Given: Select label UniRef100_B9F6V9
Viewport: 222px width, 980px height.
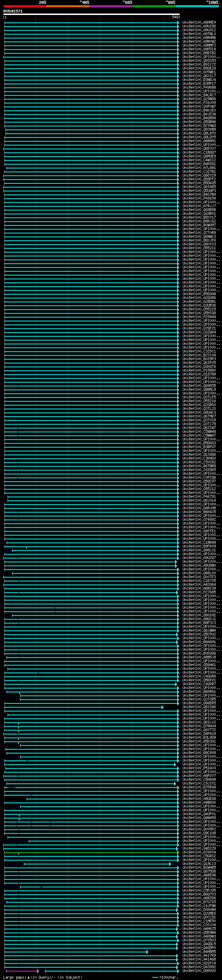Looking at the screenshot, I should [x=199, y=547].
